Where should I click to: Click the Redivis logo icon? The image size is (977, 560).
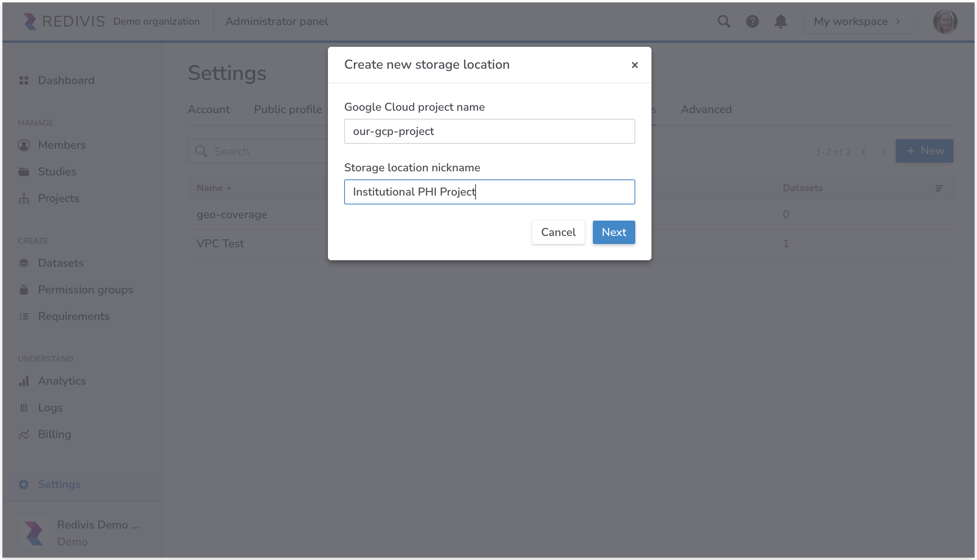[x=30, y=21]
